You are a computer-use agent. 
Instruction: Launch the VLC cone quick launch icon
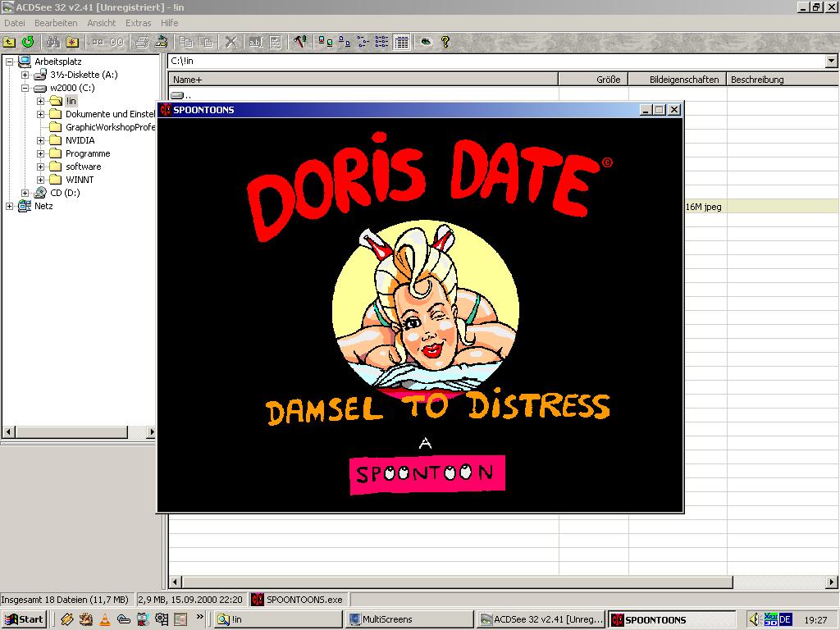pyautogui.click(x=105, y=619)
